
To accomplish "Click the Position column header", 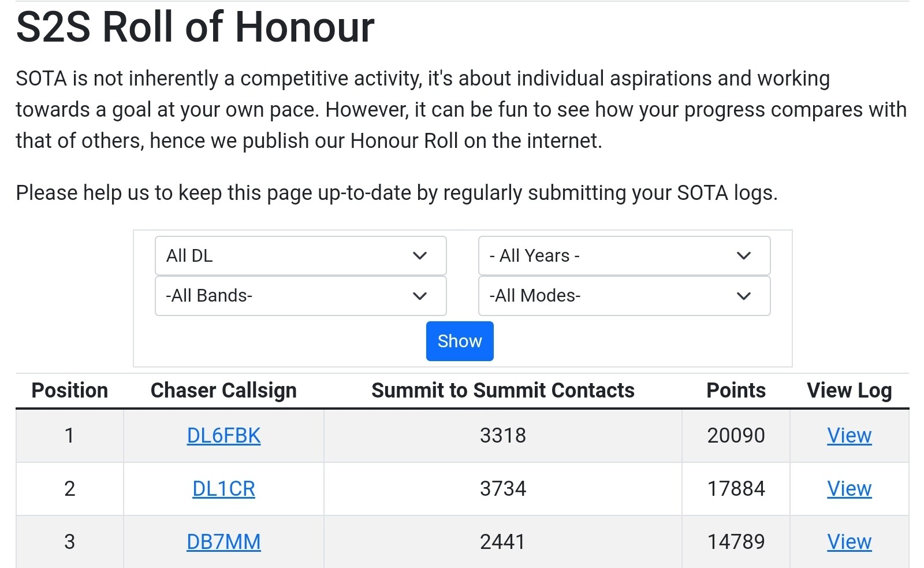I will coord(69,391).
